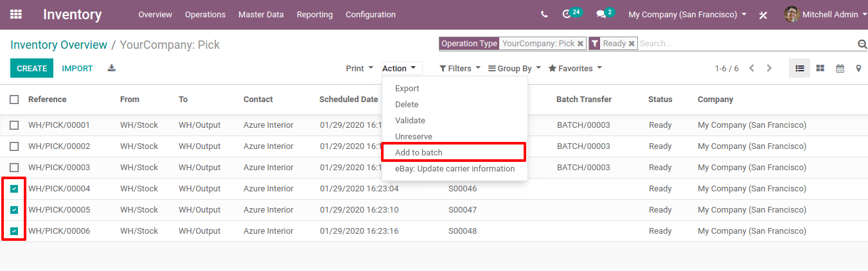Click scheduled date 01/29/2020 16:23:10
The height and width of the screenshot is (271, 868).
click(x=359, y=210)
